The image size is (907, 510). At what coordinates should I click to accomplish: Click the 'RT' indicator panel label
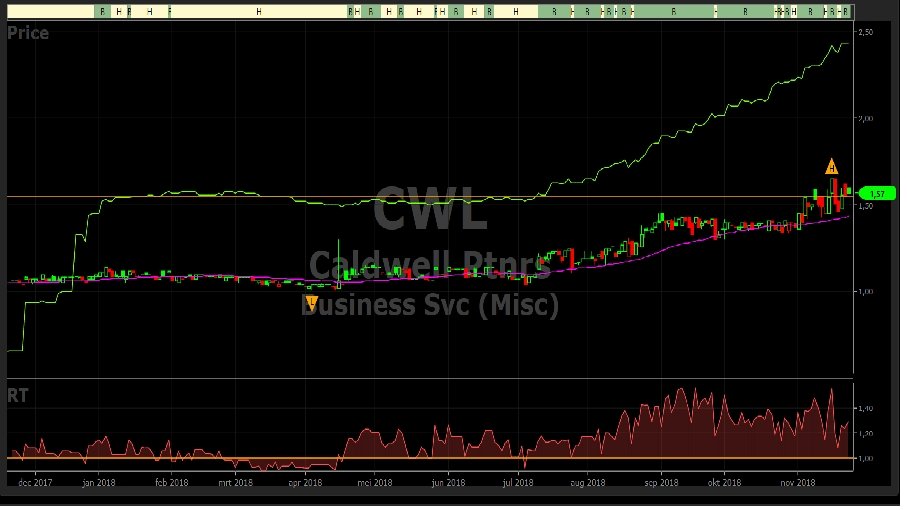tap(18, 396)
